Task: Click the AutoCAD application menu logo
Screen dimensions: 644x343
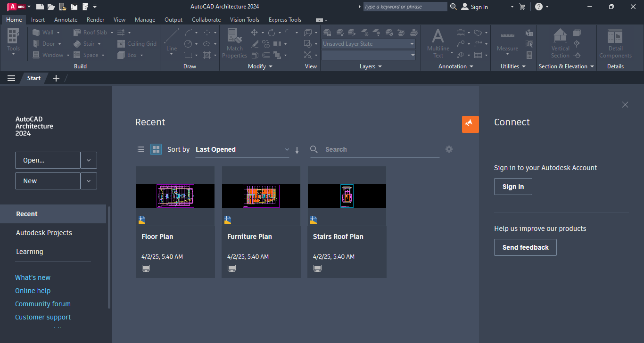Action: [16, 7]
